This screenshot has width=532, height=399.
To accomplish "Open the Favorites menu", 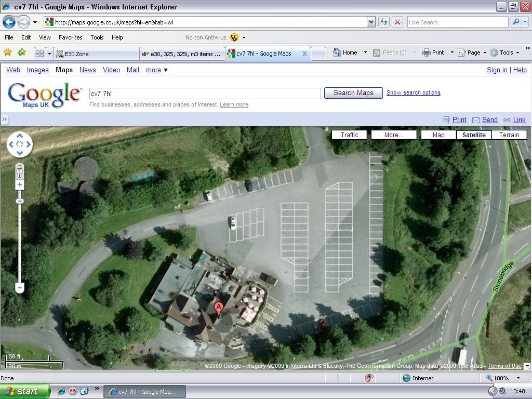I will 70,37.
